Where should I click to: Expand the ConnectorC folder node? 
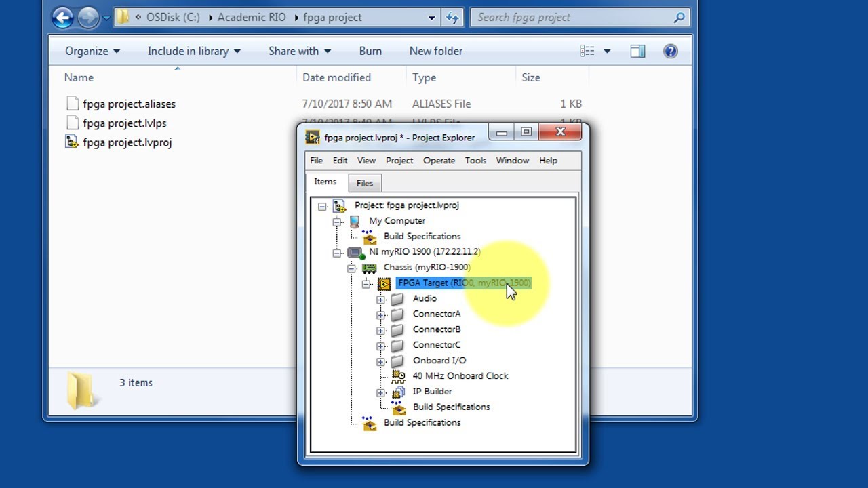[381, 346]
